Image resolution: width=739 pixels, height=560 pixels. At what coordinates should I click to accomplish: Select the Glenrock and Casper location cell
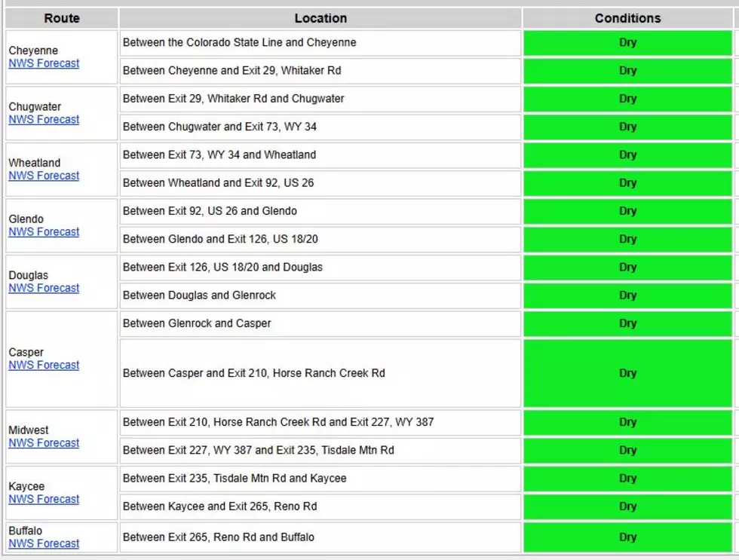[320, 323]
